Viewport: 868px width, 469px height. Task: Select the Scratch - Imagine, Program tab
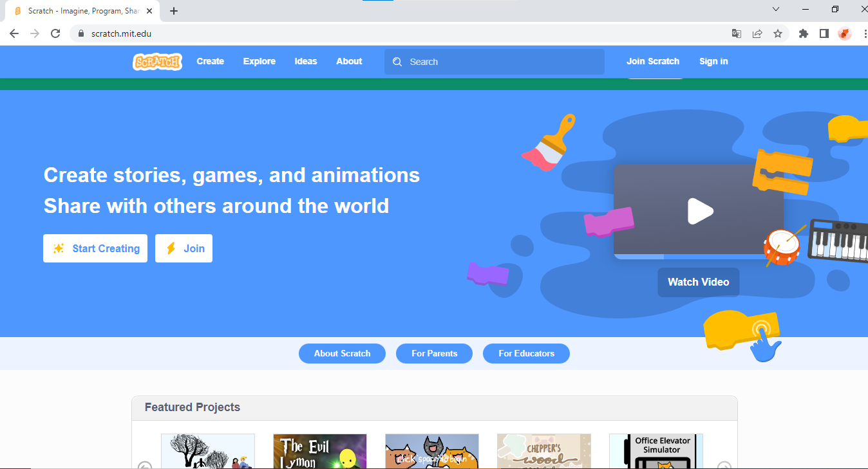click(83, 11)
